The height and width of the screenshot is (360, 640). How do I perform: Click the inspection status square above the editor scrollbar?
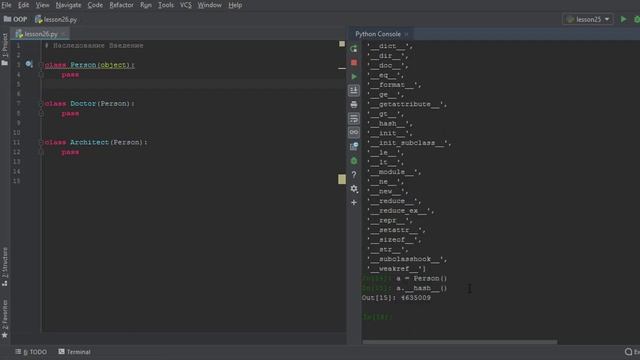pos(342,44)
